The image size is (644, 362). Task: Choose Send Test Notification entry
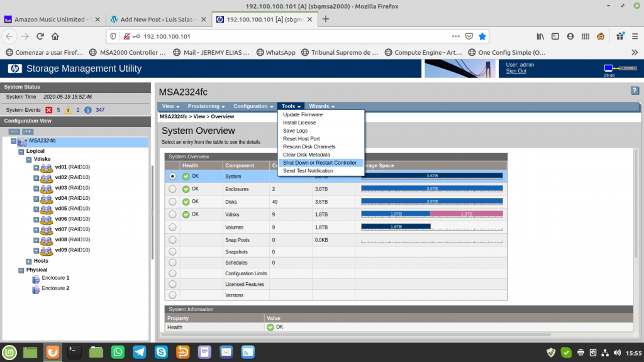pyautogui.click(x=308, y=171)
